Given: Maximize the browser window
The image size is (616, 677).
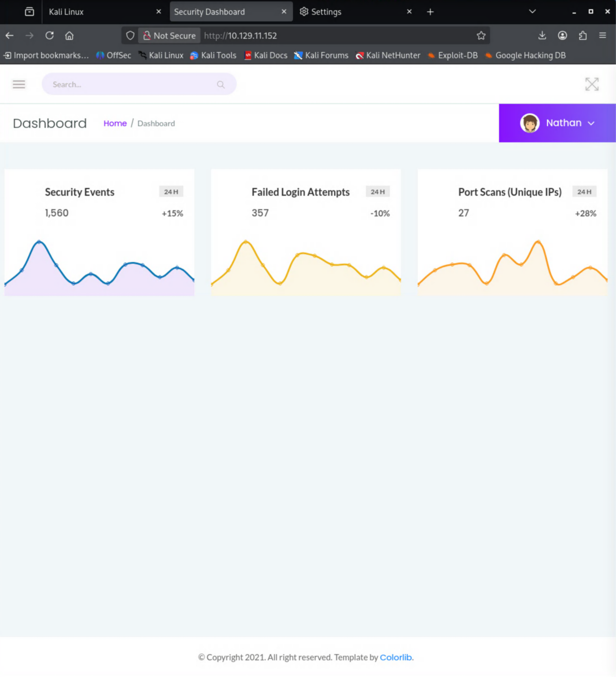Looking at the screenshot, I should [x=591, y=12].
